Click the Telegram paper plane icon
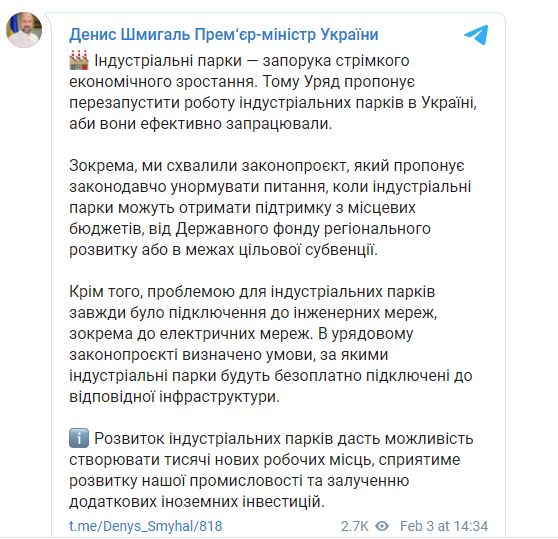Screen dimensions: 558x539 point(476,35)
